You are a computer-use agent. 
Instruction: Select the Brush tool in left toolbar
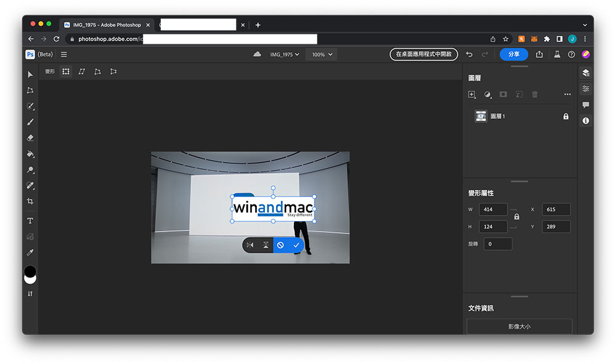pyautogui.click(x=30, y=122)
